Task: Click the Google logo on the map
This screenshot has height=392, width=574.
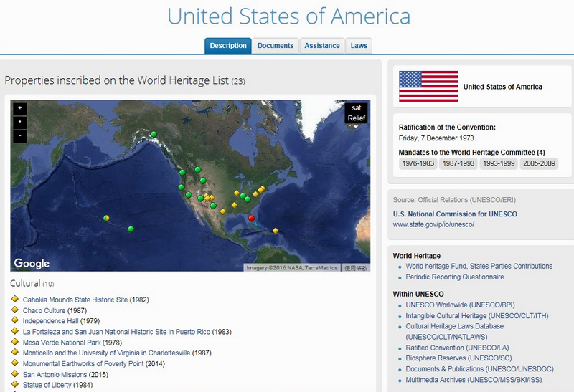Action: coord(32,263)
